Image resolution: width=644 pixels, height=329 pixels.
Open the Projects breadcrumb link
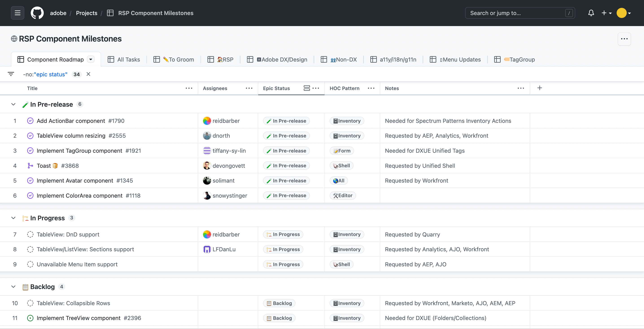coord(87,13)
